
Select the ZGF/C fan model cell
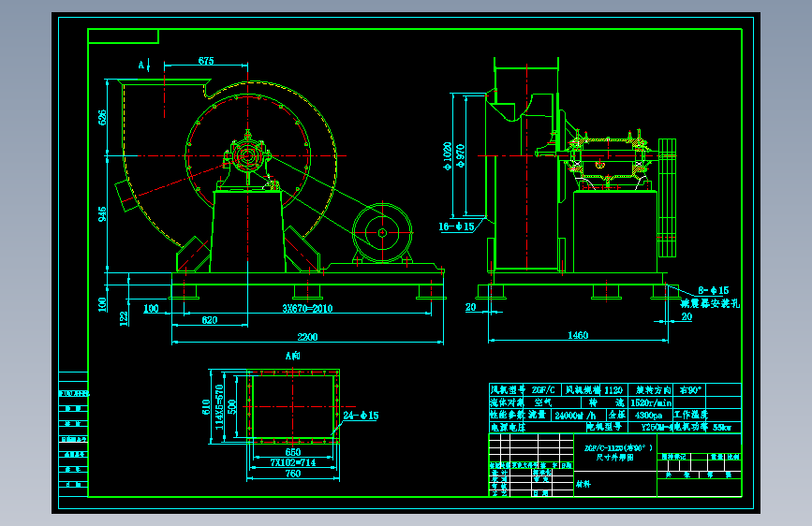542,390
